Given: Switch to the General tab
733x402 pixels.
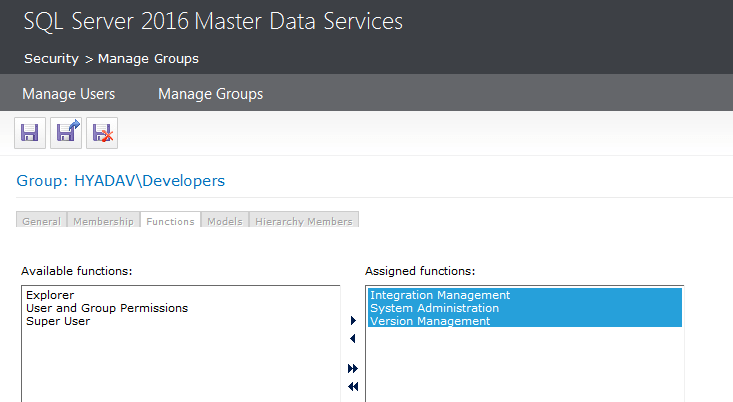Looking at the screenshot, I should click(x=42, y=220).
